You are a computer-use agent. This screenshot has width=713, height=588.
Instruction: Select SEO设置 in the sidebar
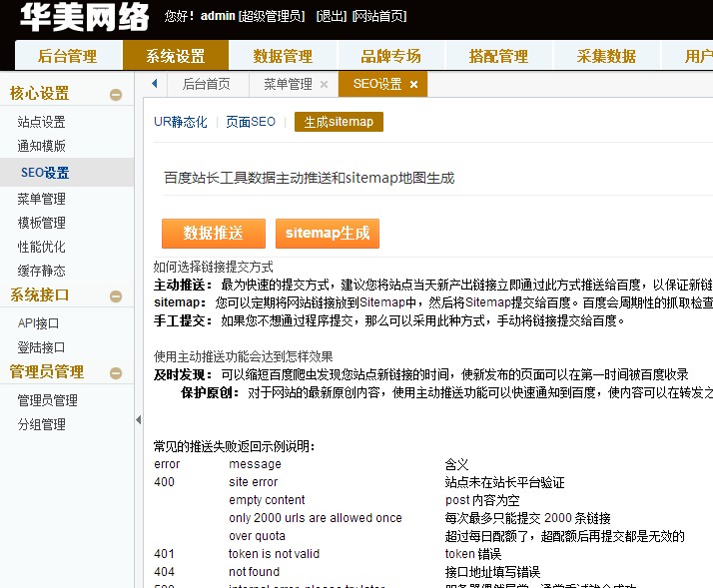coord(45,173)
